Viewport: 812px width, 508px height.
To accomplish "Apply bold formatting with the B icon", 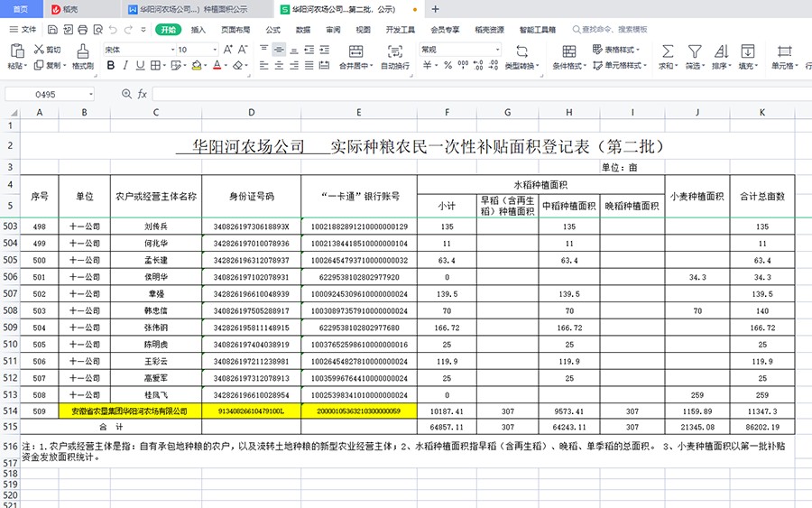I will pyautogui.click(x=111, y=66).
